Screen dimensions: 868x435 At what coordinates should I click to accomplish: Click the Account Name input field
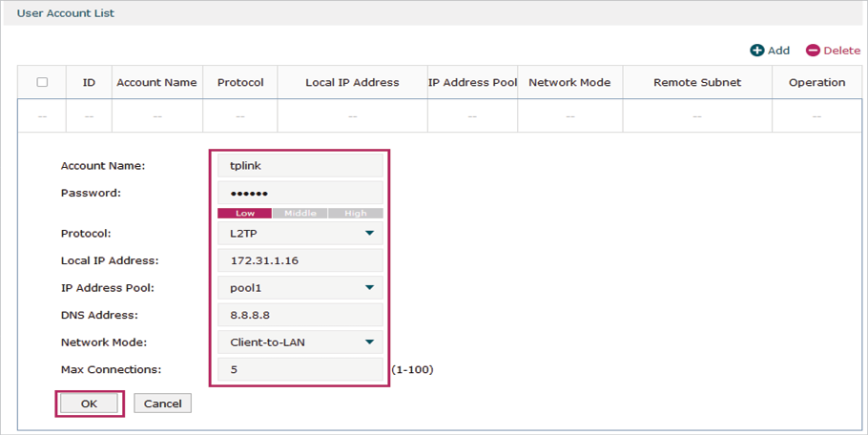click(x=300, y=166)
